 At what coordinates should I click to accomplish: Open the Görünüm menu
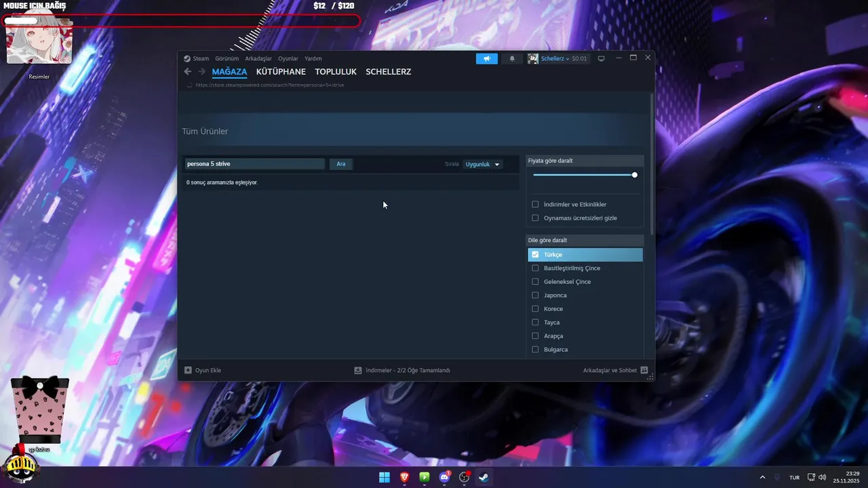pyautogui.click(x=226, y=58)
